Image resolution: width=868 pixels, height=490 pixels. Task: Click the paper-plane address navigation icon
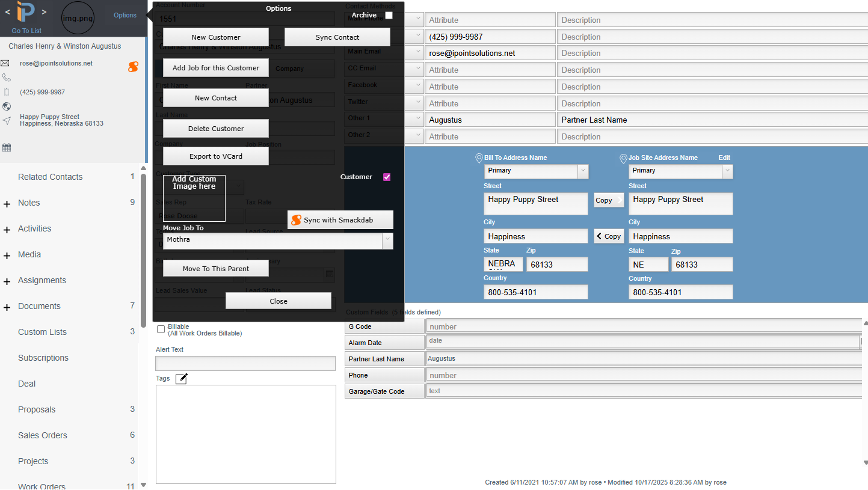click(x=7, y=121)
